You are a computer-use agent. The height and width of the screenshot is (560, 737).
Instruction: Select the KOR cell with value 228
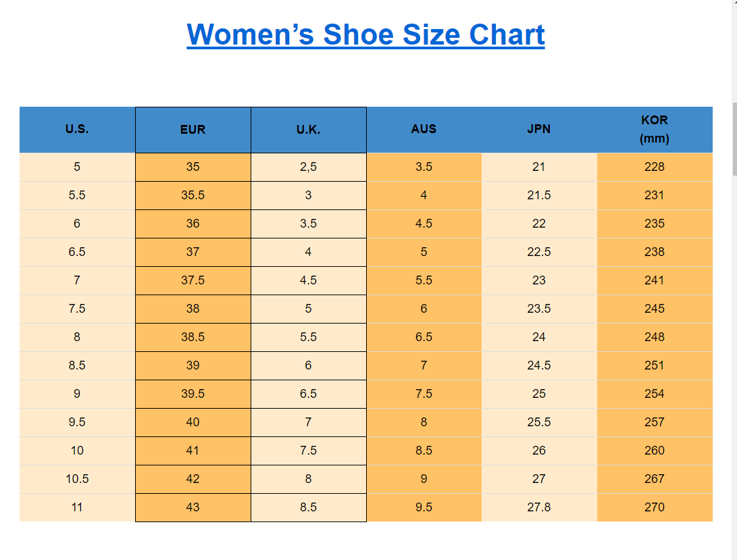pos(654,167)
